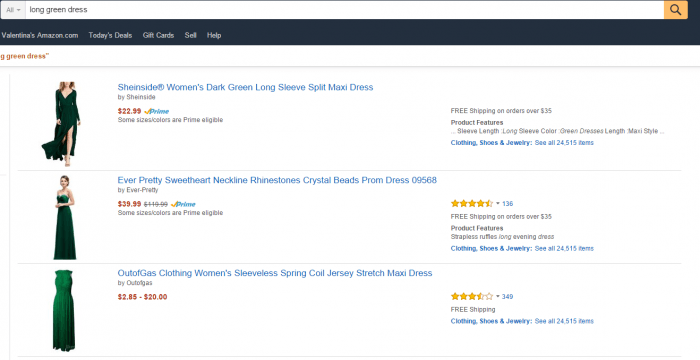See all 24,515 items under Ever Pretty result
The width and height of the screenshot is (700, 360).
pyautogui.click(x=564, y=248)
